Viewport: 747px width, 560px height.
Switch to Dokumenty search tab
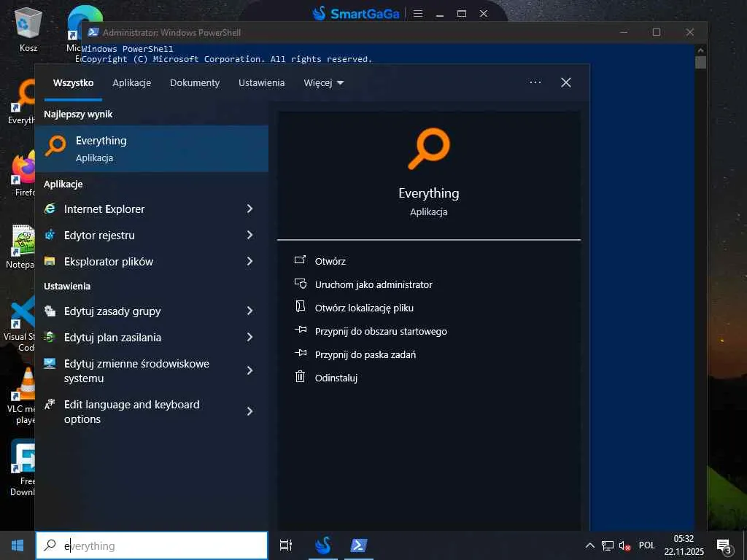click(195, 83)
